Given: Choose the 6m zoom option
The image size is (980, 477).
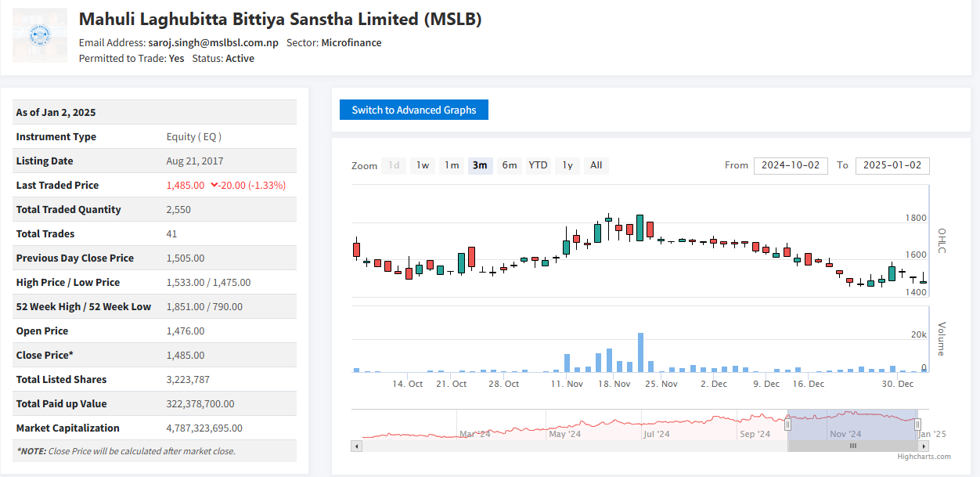Looking at the screenshot, I should point(510,165).
